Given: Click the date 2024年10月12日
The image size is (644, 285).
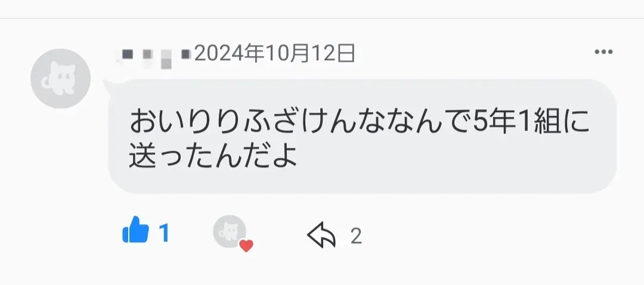Looking at the screenshot, I should [x=274, y=54].
